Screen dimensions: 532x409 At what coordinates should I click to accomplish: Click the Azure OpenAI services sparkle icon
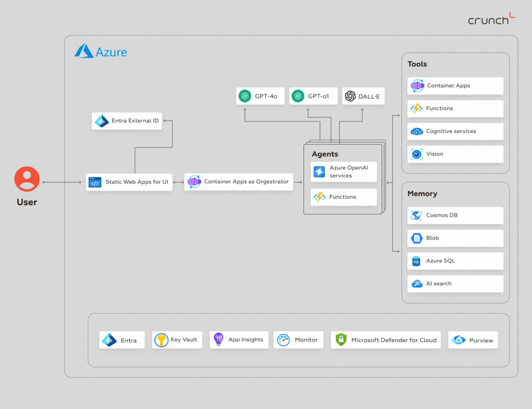[x=319, y=172]
